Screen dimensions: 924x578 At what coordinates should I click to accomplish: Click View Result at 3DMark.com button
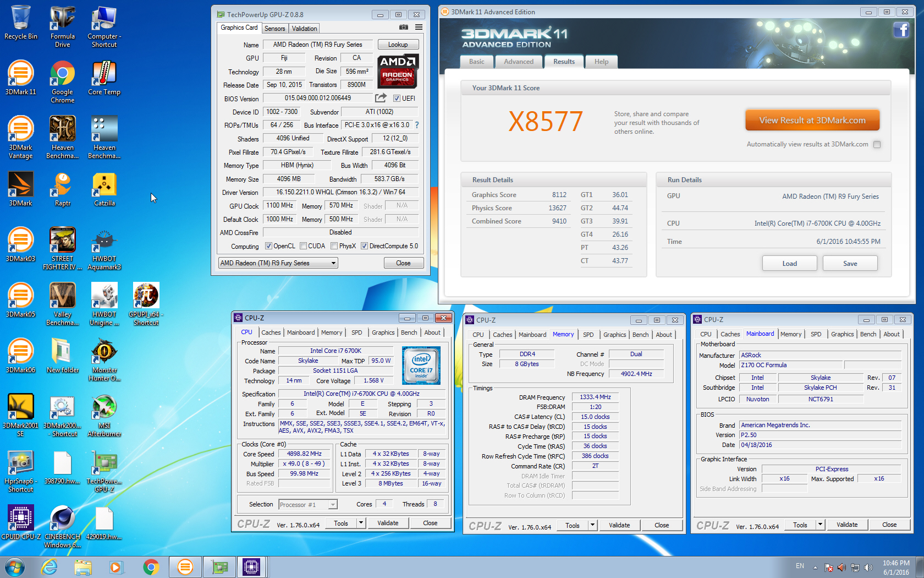(x=812, y=120)
